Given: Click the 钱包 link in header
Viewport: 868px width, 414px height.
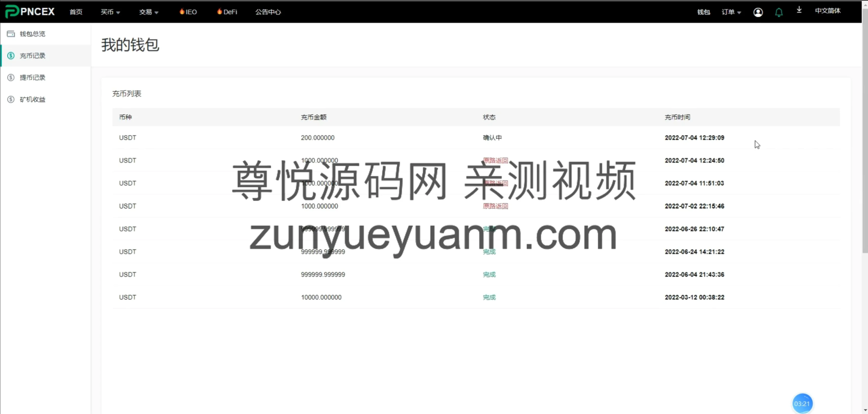Looking at the screenshot, I should point(703,12).
